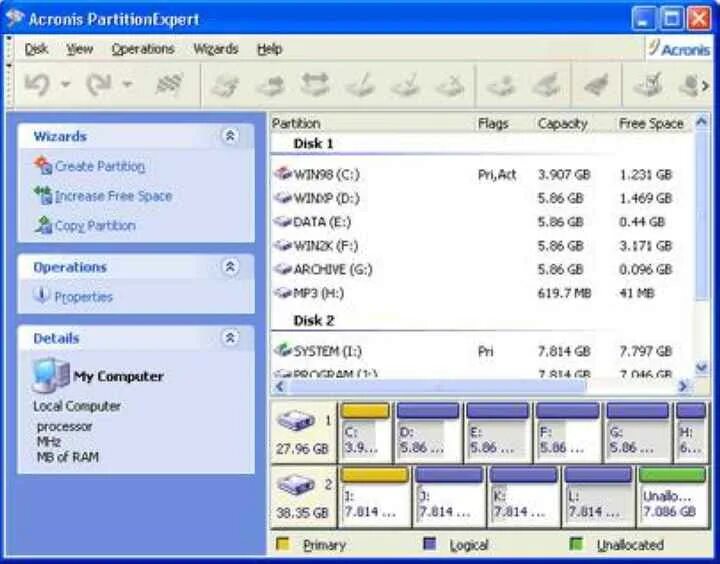
Task: Select the H: partition block in disk map
Action: (691, 432)
